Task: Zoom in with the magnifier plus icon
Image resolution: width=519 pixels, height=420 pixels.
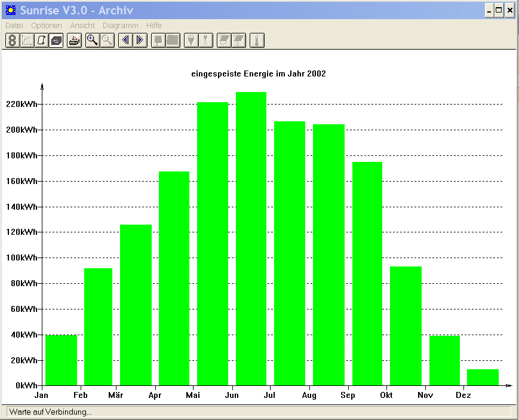Action: coord(93,41)
